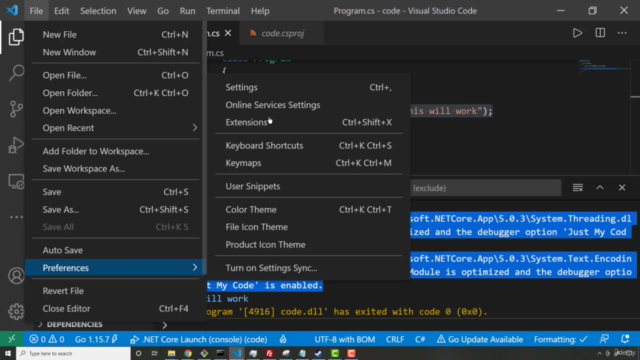640x360 pixels.
Task: Show errors and warnings in status bar
Action: (47, 339)
